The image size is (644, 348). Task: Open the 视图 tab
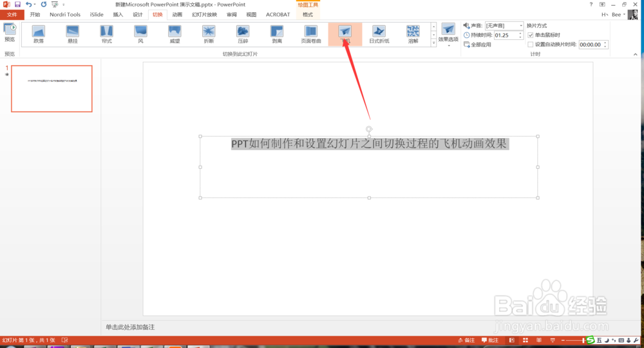251,14
